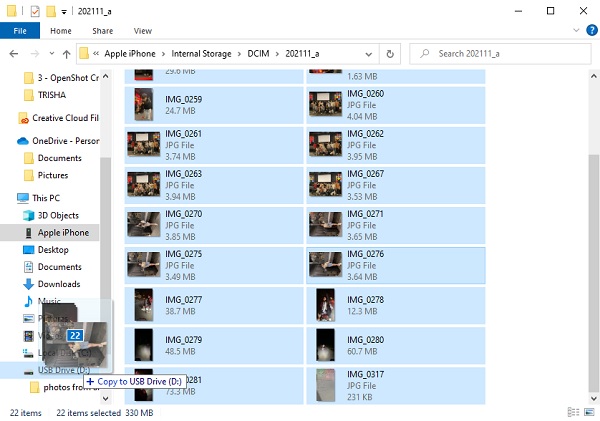Select the IMG_0277 video file

pyautogui.click(x=214, y=305)
